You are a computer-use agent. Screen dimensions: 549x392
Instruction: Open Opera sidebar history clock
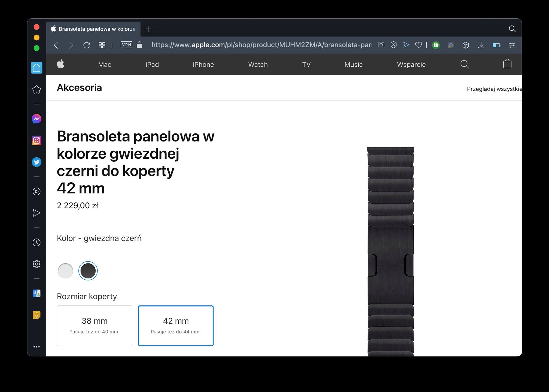click(x=36, y=242)
